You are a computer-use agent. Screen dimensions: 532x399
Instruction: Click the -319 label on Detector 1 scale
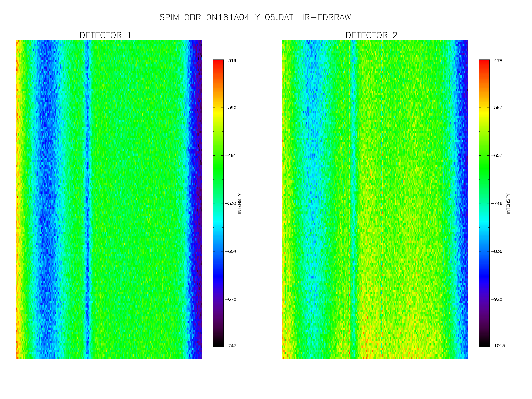pos(231,61)
